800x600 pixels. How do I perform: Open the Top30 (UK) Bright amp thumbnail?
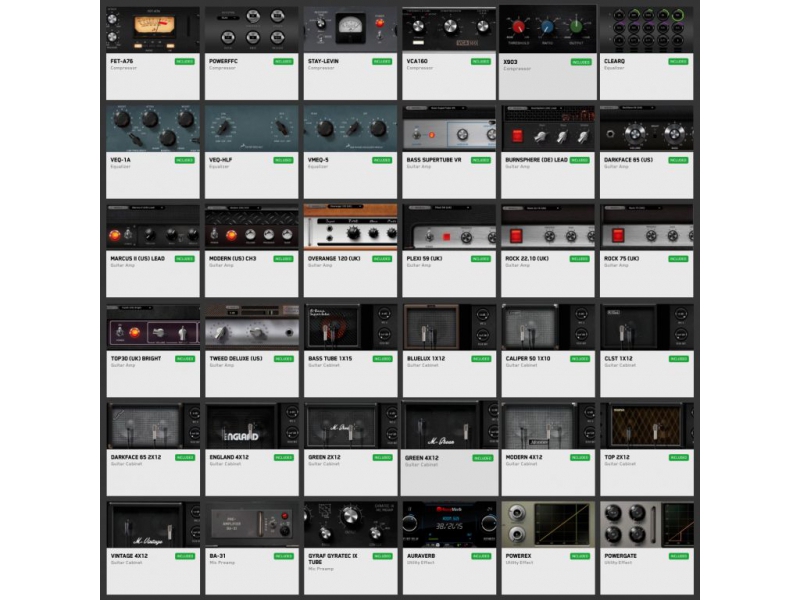(x=154, y=328)
